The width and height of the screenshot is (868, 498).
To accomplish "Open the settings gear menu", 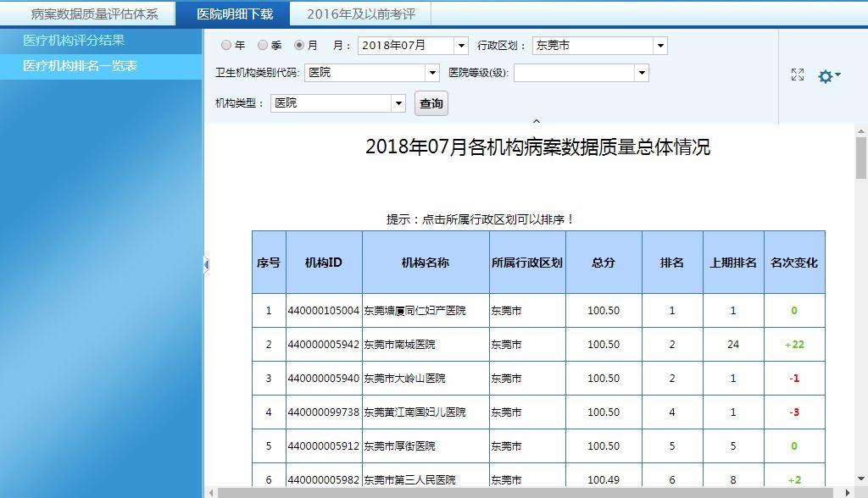I will tap(826, 76).
